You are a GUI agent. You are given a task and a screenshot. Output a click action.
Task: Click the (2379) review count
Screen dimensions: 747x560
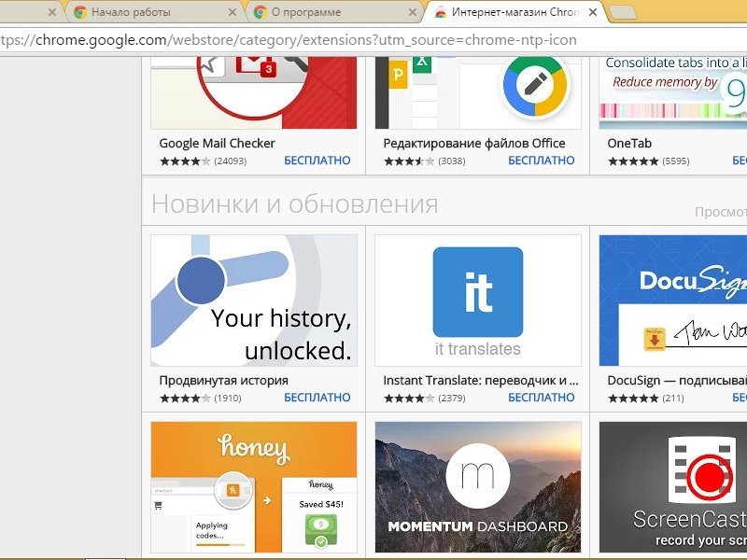coord(452,399)
